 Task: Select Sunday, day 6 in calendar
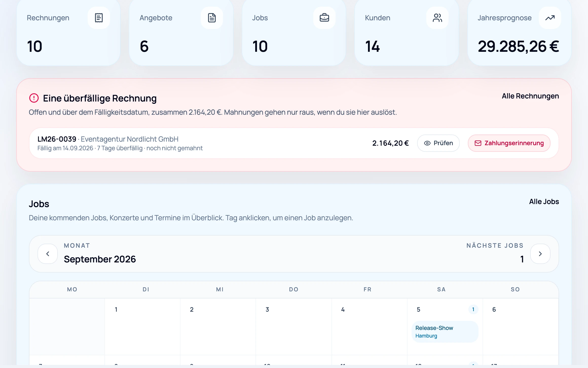coord(521,327)
